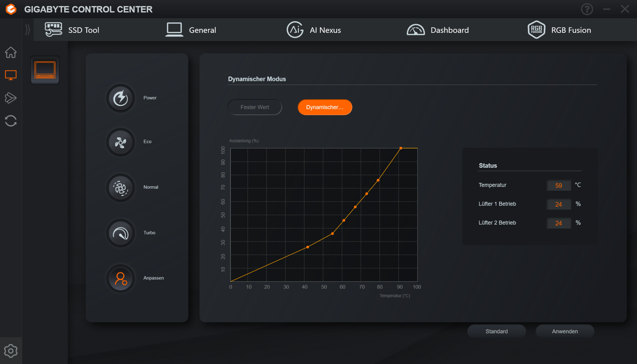This screenshot has height=364, width=637.
Task: Click the fan curve point near 40°C
Action: tap(308, 247)
